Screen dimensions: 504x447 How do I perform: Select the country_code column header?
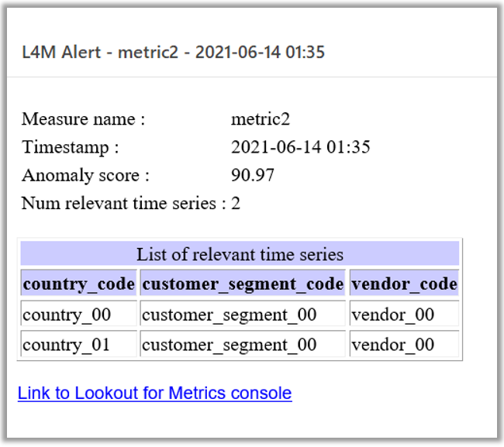click(x=79, y=283)
